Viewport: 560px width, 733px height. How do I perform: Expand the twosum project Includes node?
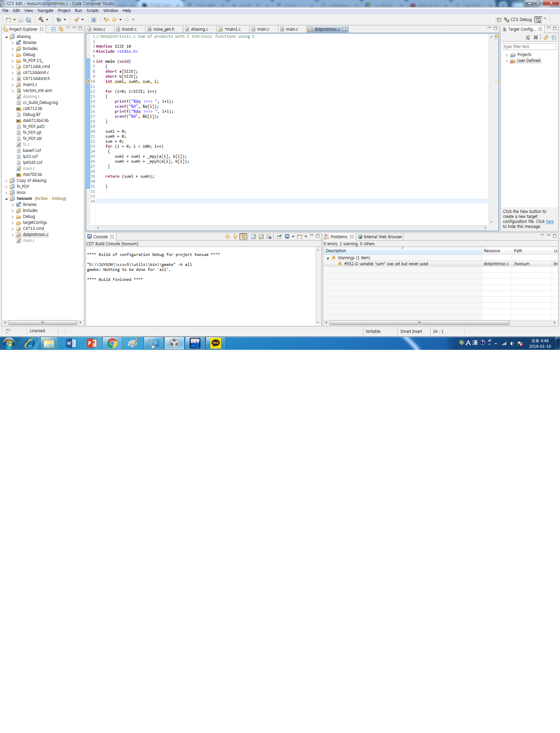13,210
